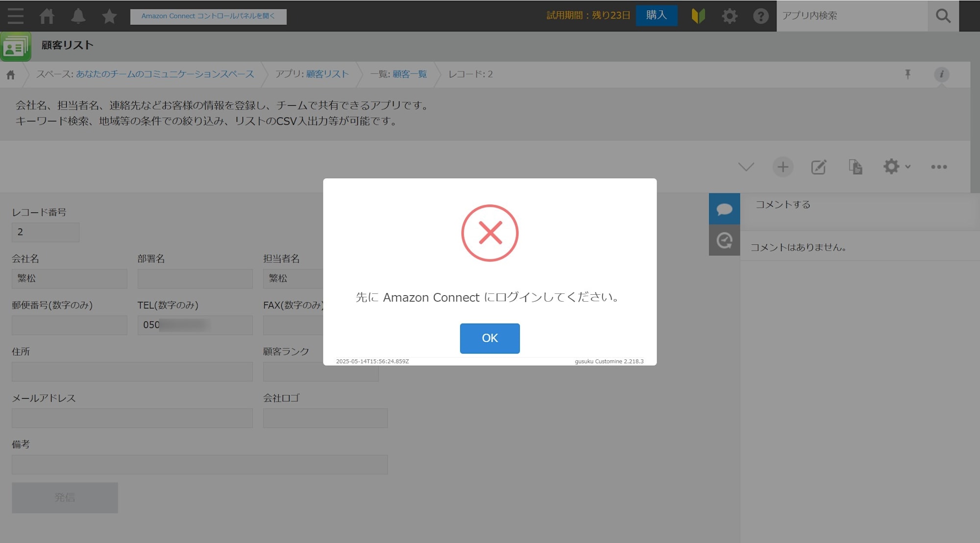Click the 備考 field
Image resolution: width=980 pixels, height=543 pixels.
tap(200, 465)
